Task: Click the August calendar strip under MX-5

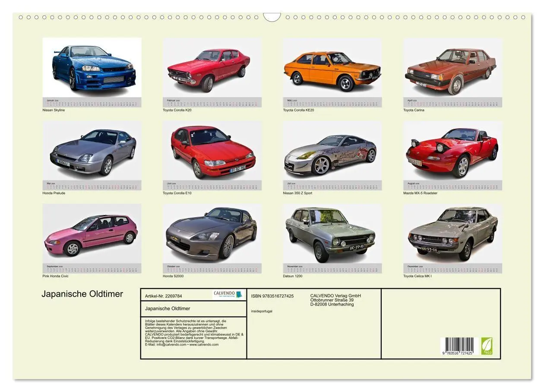Action: pos(452,185)
